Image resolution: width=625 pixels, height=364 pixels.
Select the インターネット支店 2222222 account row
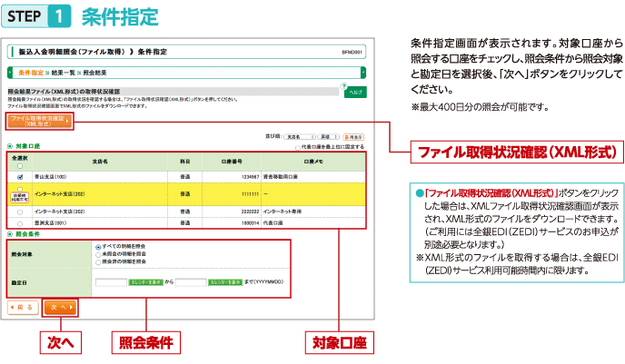tap(20, 211)
